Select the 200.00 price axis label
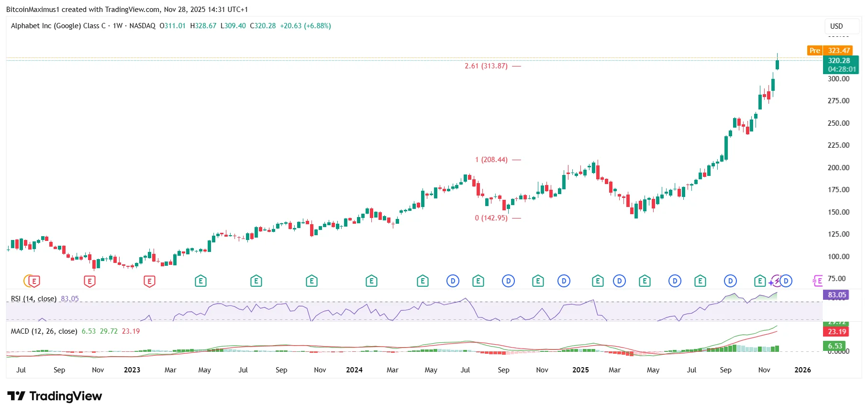The height and width of the screenshot is (414, 868). pos(839,168)
